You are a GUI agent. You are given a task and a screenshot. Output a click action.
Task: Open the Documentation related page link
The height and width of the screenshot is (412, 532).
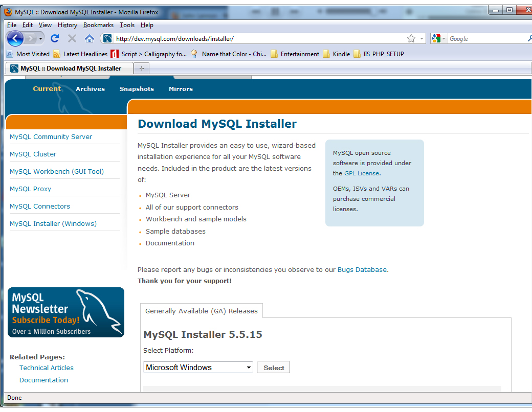43,380
